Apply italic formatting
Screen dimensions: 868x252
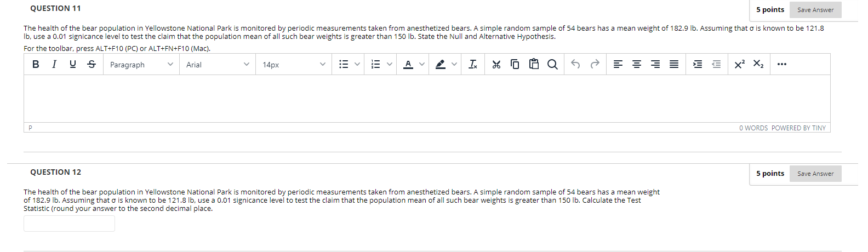[x=54, y=64]
